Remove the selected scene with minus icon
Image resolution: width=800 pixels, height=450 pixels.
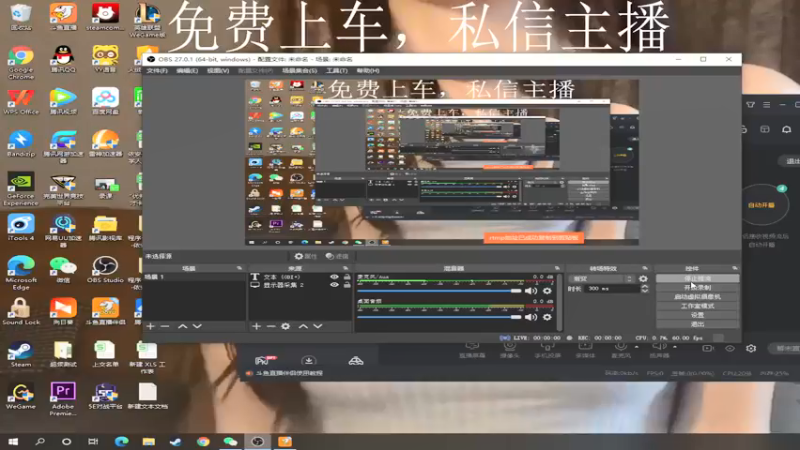pos(165,326)
